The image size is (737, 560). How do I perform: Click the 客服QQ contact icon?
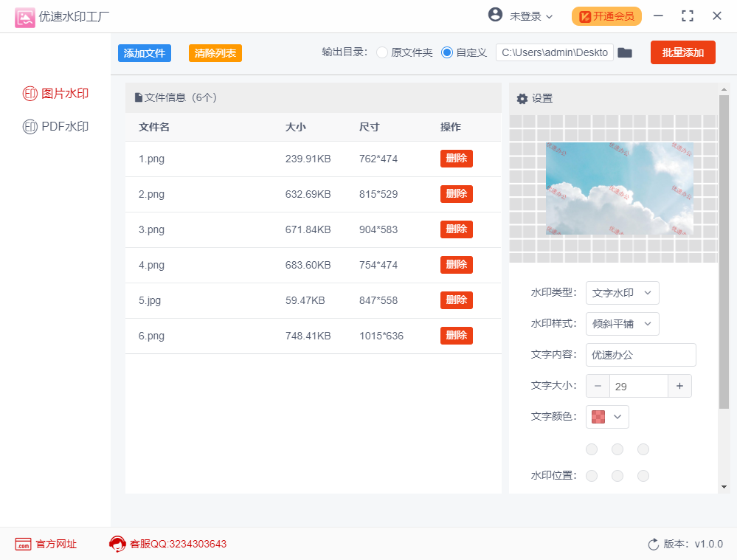pyautogui.click(x=117, y=544)
